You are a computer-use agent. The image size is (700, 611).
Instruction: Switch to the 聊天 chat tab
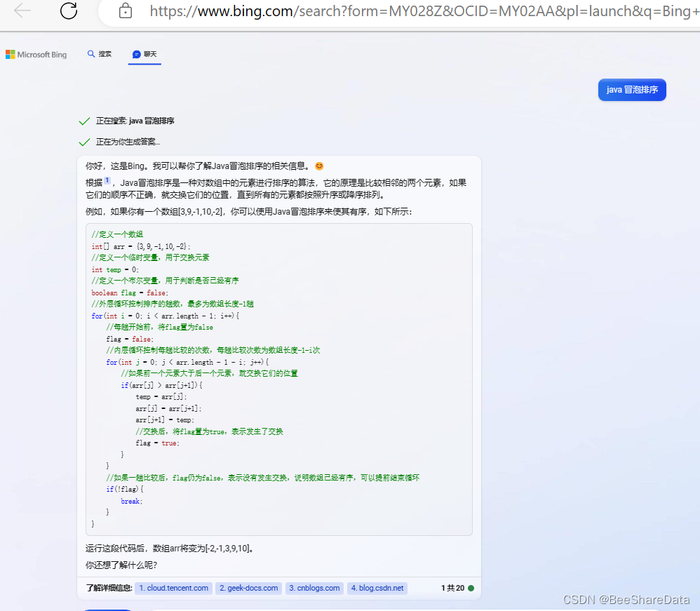coord(144,54)
